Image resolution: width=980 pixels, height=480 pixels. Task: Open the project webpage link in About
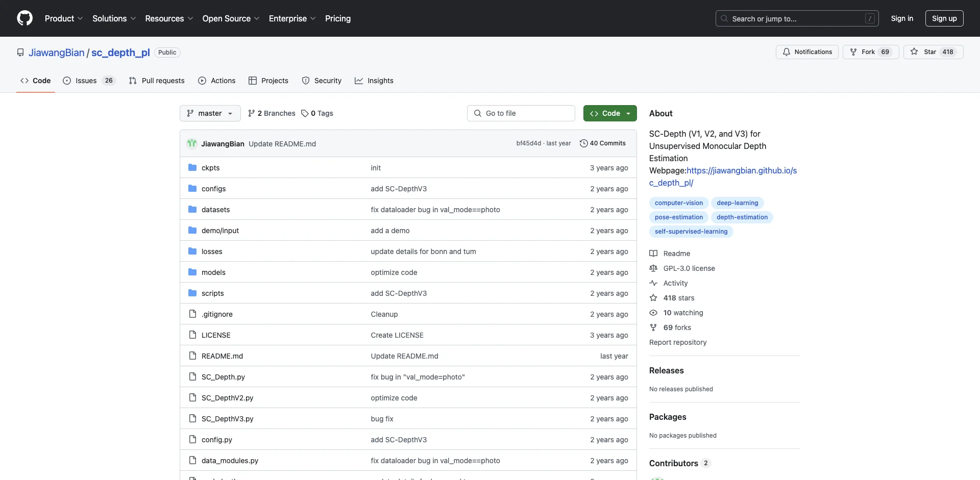tap(723, 176)
